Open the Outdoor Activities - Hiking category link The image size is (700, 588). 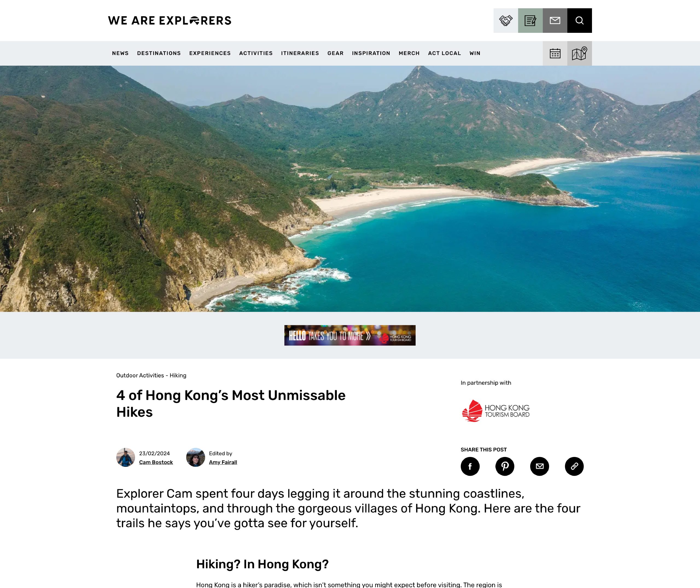click(151, 376)
